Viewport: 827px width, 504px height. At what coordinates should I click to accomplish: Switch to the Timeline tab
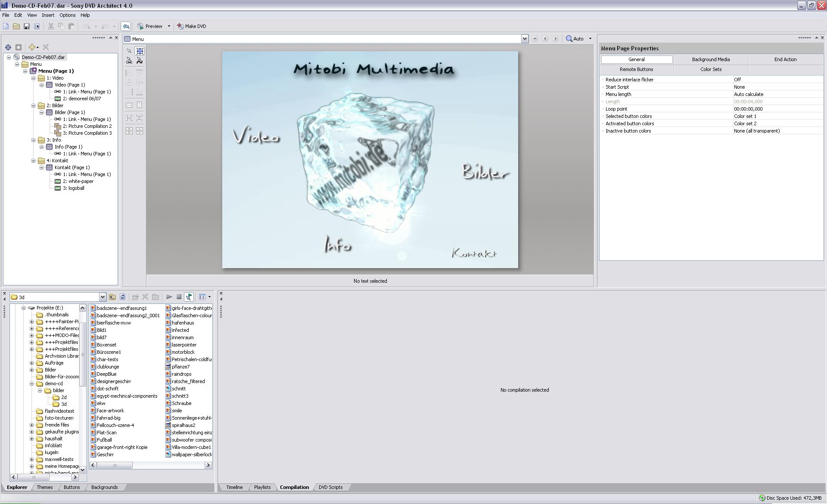(234, 487)
